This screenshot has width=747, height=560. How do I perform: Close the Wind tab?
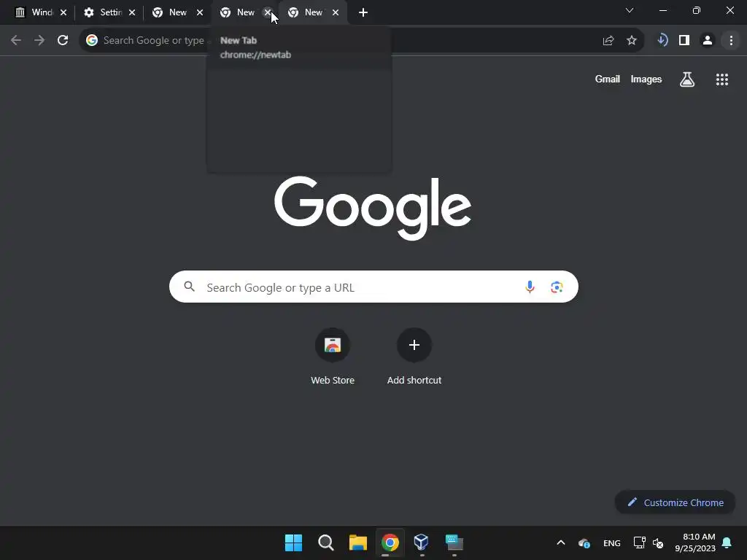[63, 12]
